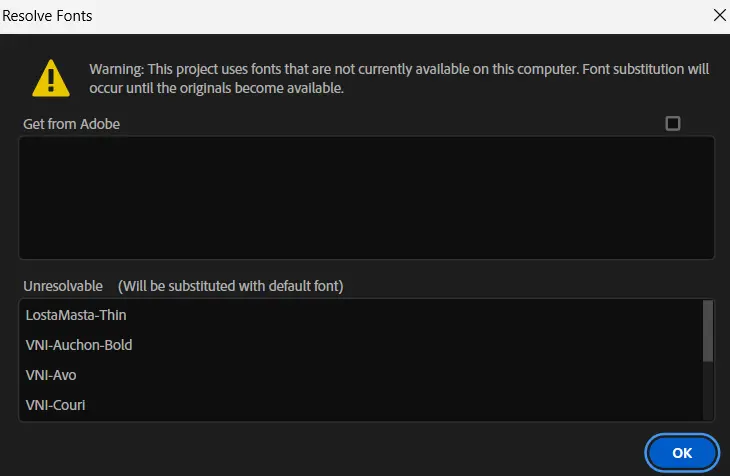Click inside the empty Get from Adobe list

click(366, 198)
